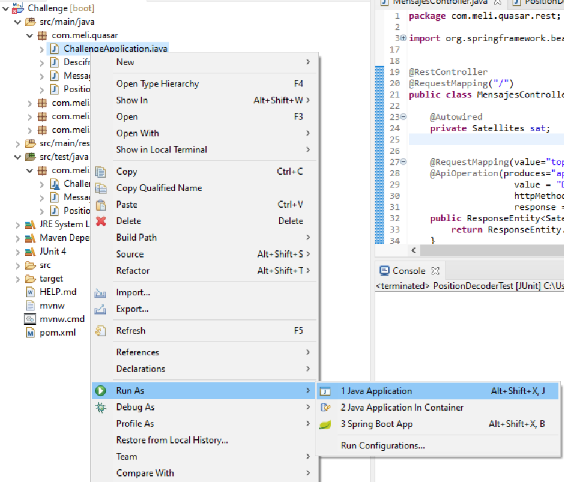
Task: Click the green Run As play icon
Action: pos(101,391)
